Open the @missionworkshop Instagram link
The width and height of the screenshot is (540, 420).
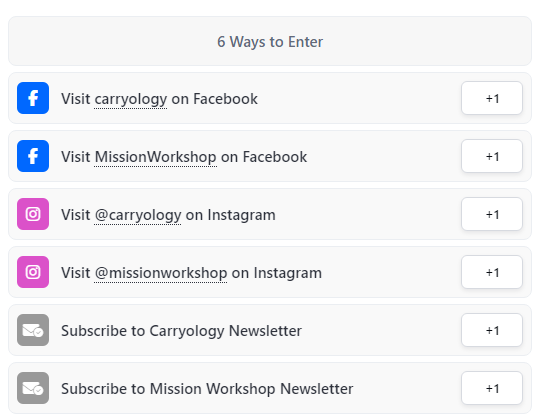[160, 273]
